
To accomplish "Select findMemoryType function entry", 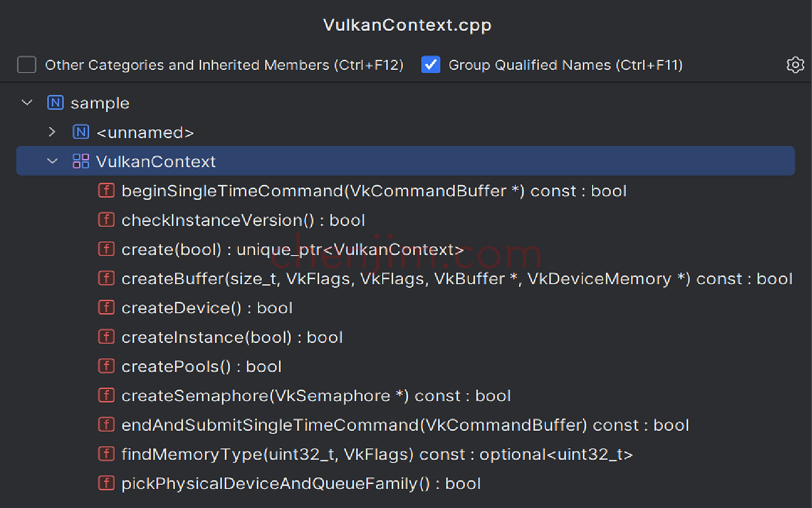I will [x=377, y=454].
